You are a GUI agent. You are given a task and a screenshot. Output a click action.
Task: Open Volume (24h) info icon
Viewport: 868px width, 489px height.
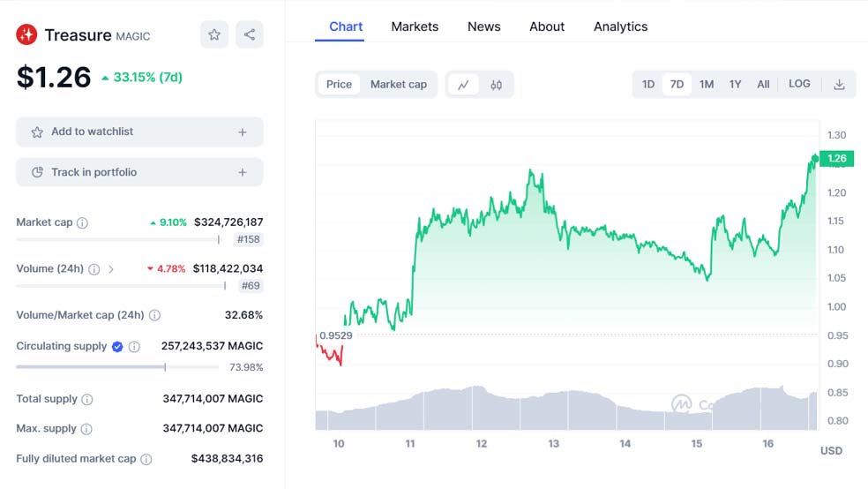(x=94, y=269)
